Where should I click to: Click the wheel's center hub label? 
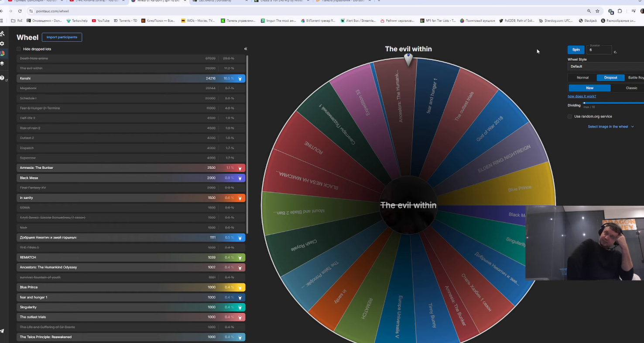(x=408, y=205)
